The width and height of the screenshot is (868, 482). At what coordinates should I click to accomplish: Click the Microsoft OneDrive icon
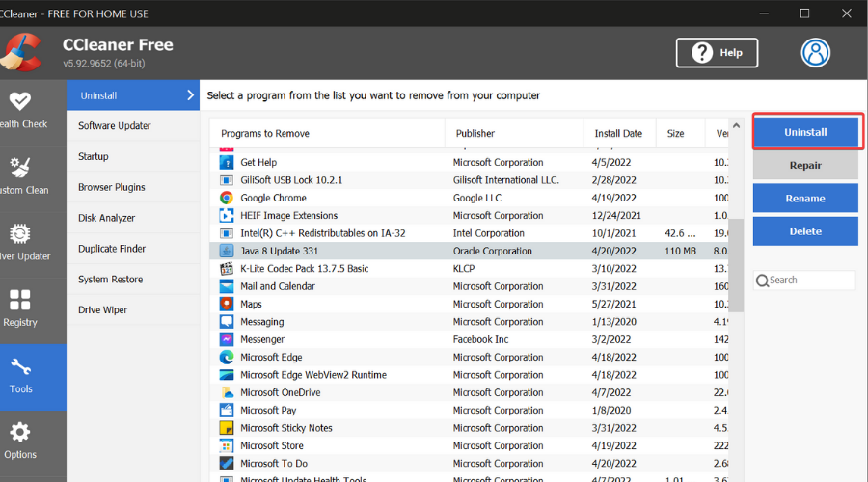coord(227,392)
